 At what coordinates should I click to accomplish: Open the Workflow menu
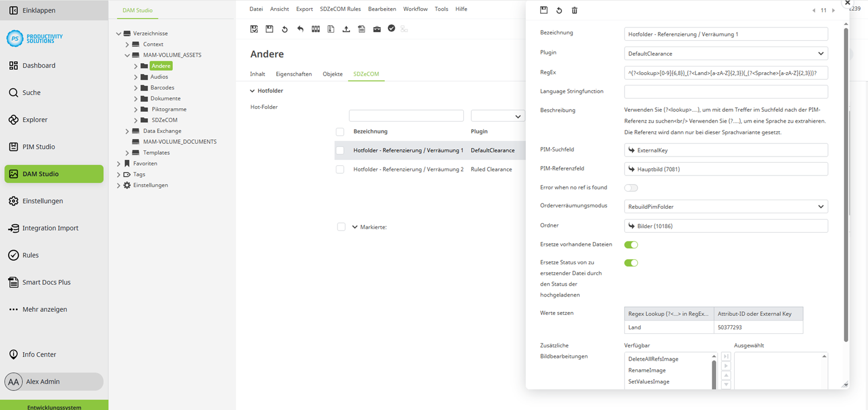pyautogui.click(x=415, y=9)
